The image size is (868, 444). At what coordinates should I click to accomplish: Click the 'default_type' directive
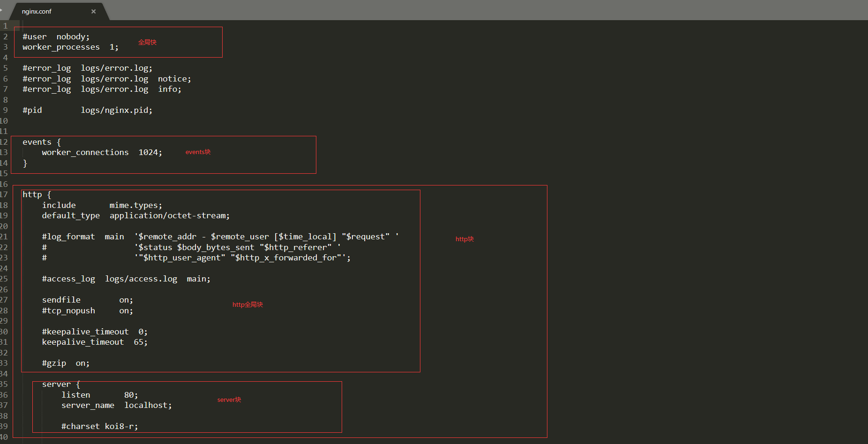71,216
